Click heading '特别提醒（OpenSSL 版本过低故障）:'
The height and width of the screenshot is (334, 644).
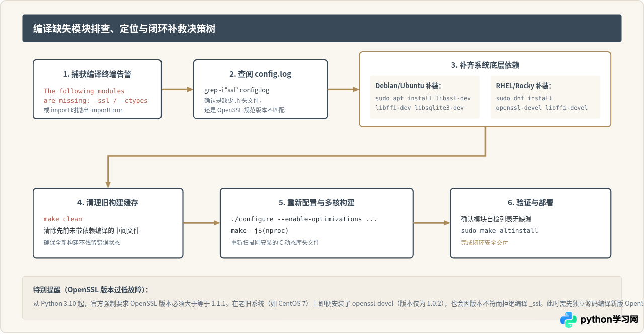[x=91, y=290]
